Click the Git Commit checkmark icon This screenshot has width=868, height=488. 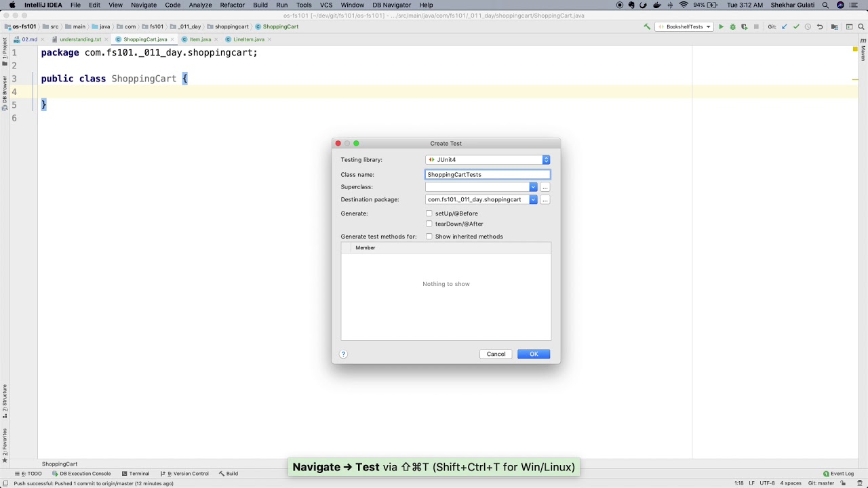[x=796, y=27]
